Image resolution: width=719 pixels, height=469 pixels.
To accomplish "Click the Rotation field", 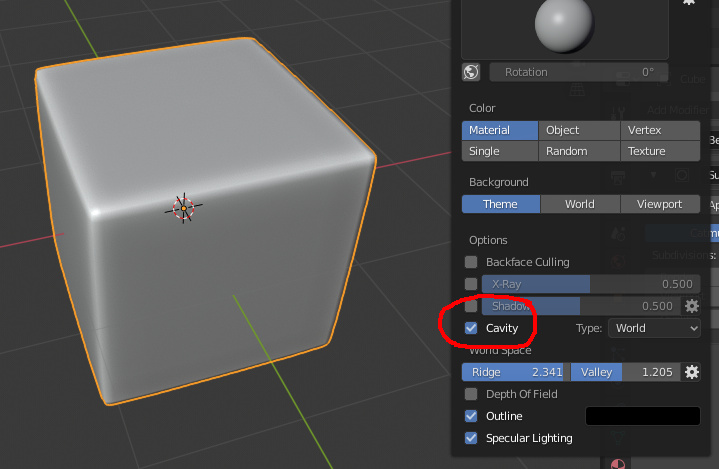I will 579,72.
